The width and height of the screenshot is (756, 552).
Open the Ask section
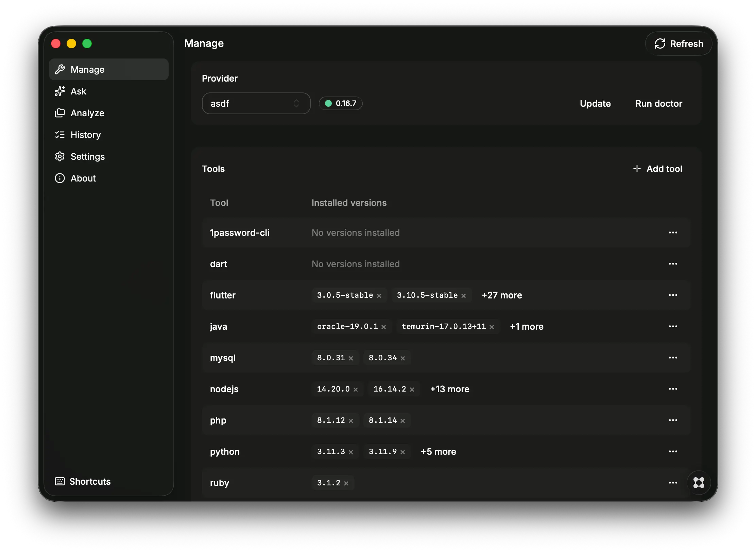(109, 91)
